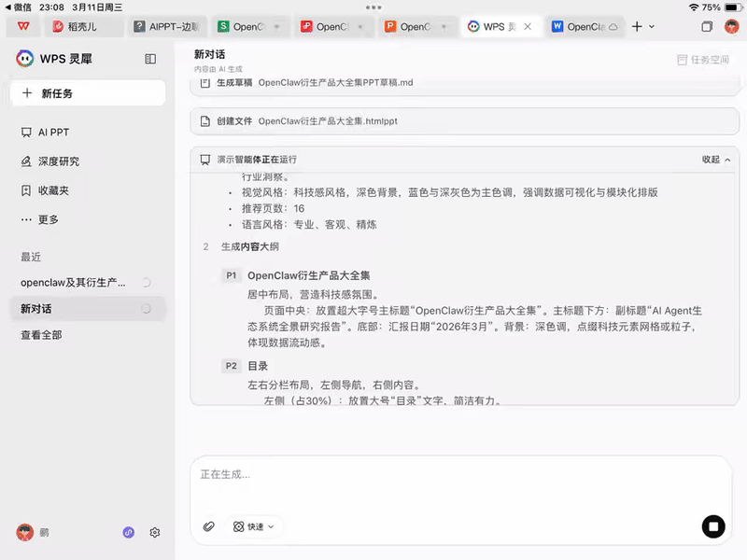The height and width of the screenshot is (560, 747).
Task: Expand the new tab dropdown arrow
Action: 652,27
